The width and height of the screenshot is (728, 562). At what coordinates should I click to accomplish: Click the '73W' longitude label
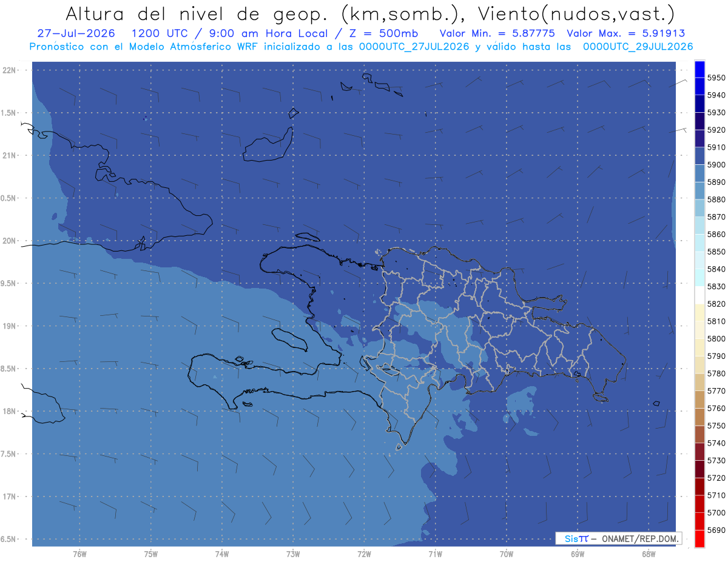tap(293, 554)
